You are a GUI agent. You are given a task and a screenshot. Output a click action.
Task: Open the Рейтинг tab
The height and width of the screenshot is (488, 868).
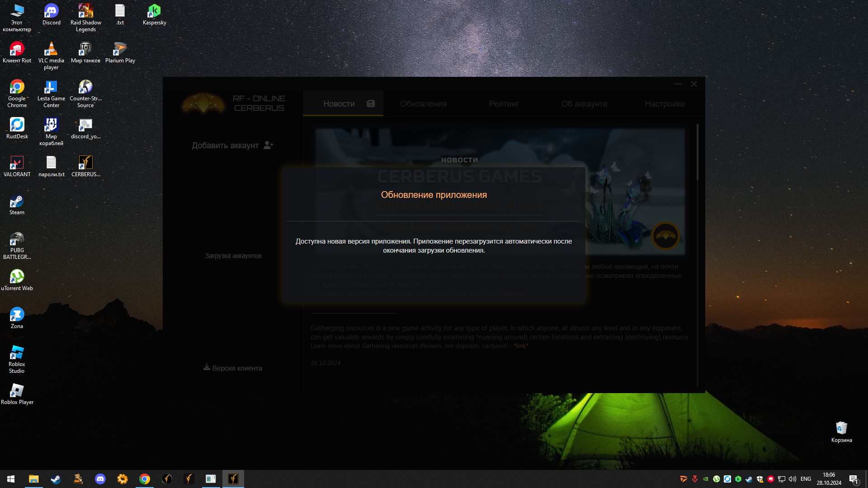(x=504, y=104)
